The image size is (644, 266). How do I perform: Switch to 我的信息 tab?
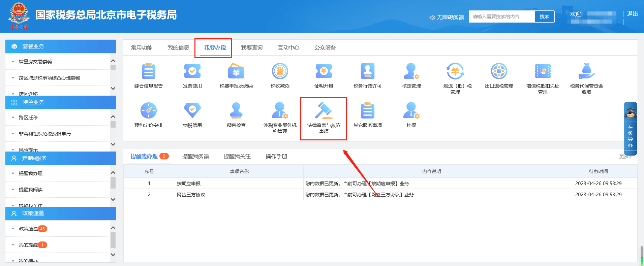178,48
